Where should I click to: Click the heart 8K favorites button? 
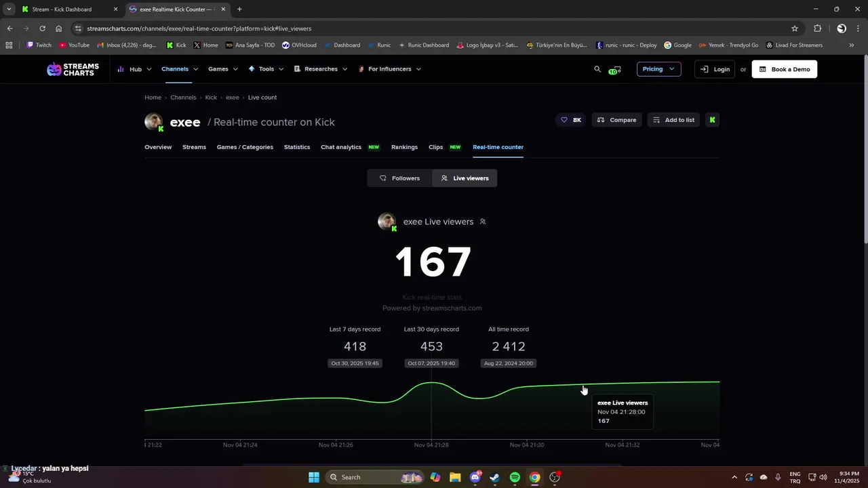(x=571, y=120)
